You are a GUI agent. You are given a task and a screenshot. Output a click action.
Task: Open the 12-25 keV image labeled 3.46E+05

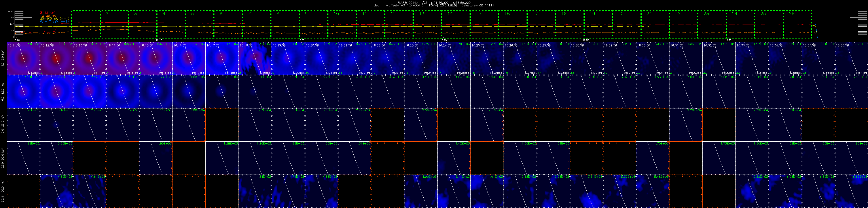point(56,125)
